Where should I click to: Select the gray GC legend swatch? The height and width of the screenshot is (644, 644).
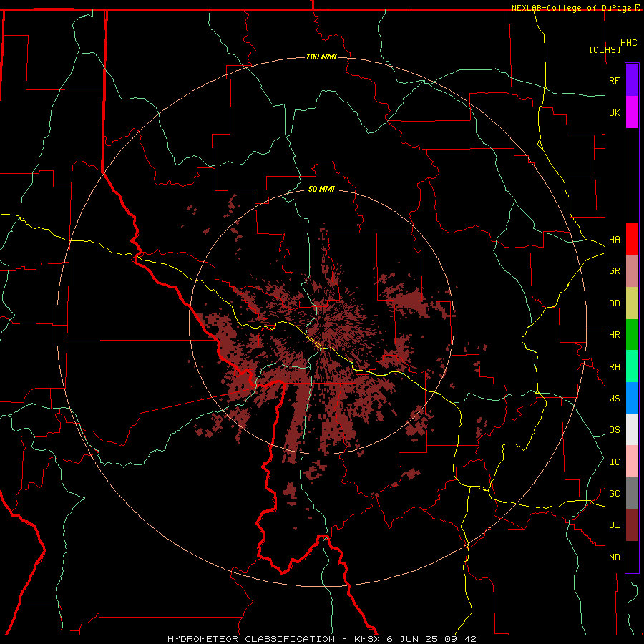(x=632, y=493)
